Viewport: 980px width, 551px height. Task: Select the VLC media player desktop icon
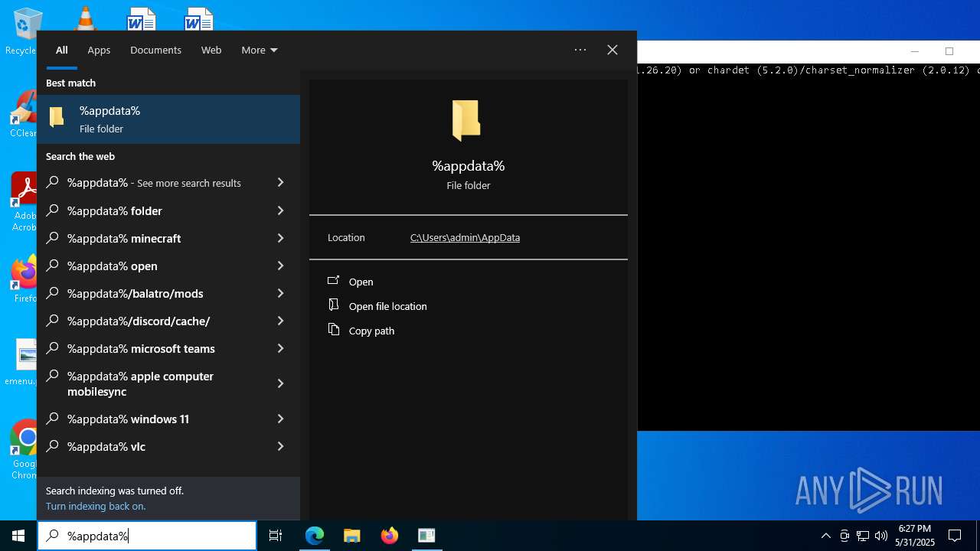(85, 18)
